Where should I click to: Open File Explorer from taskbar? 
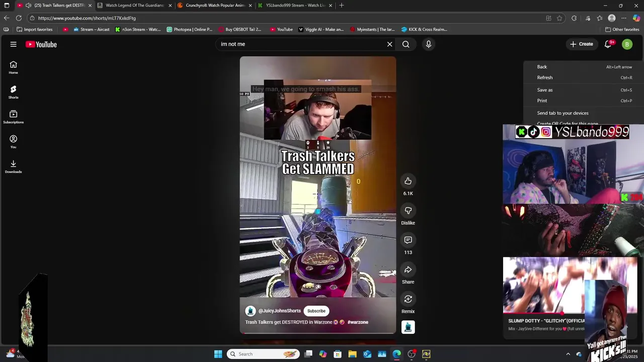[352, 354]
